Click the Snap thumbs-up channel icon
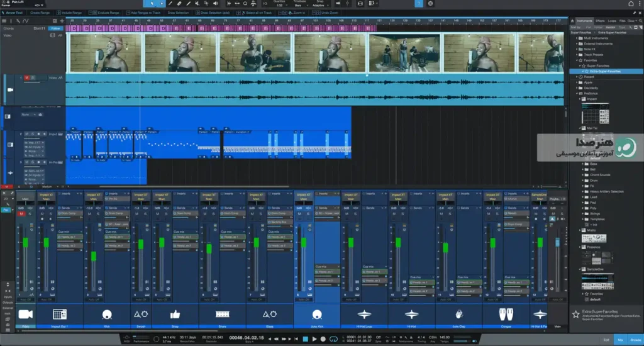644x346 pixels. [175, 315]
